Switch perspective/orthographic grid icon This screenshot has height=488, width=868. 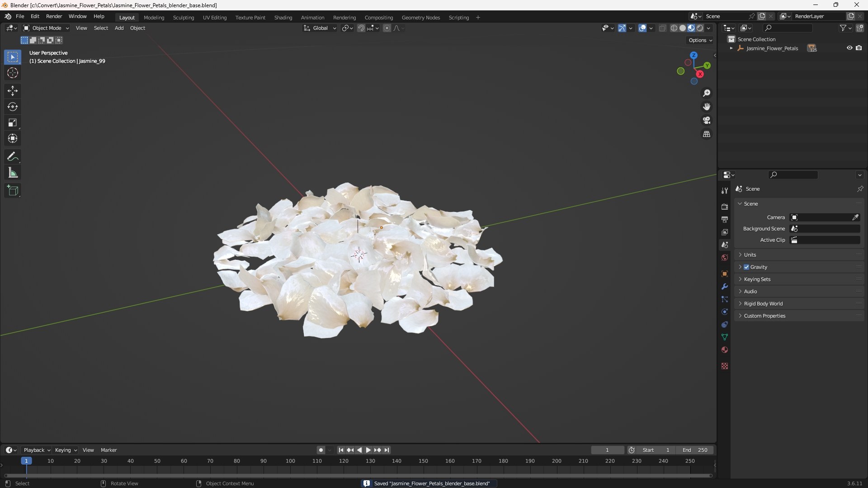point(707,134)
